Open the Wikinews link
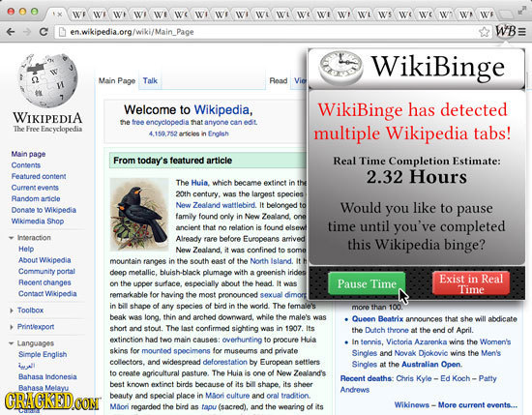 pyautogui.click(x=411, y=404)
